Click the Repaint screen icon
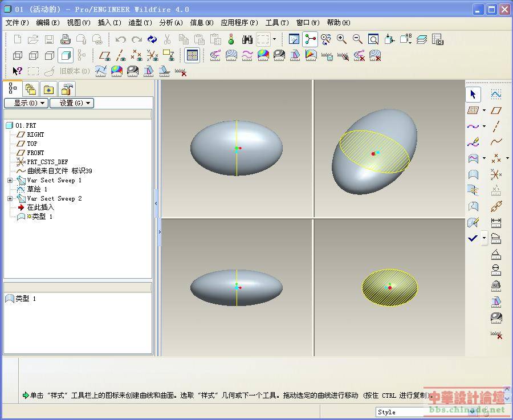 [x=294, y=39]
